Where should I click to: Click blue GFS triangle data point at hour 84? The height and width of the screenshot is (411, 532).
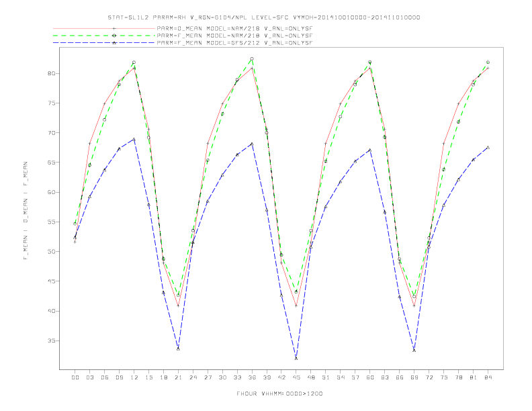[x=488, y=148]
